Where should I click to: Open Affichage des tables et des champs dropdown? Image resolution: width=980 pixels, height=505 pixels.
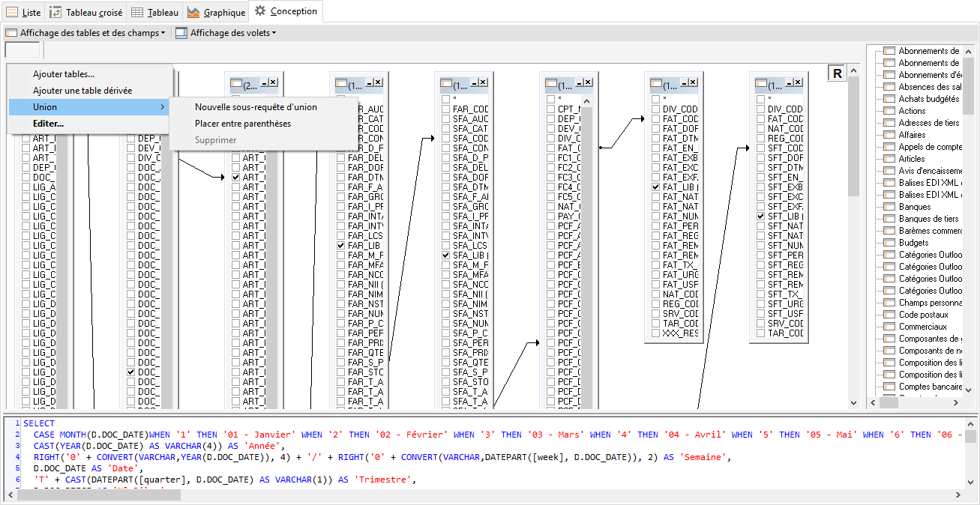click(x=85, y=33)
